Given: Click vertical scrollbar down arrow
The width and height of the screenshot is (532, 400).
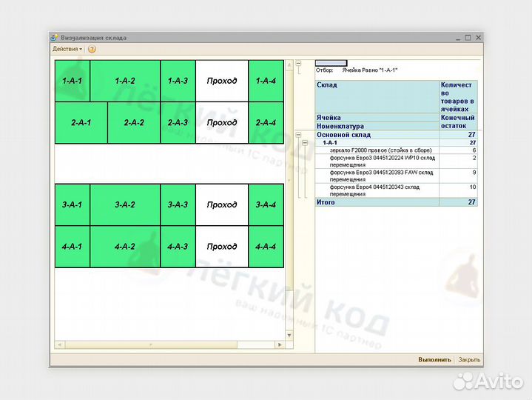Looking at the screenshot, I should 289,336.
